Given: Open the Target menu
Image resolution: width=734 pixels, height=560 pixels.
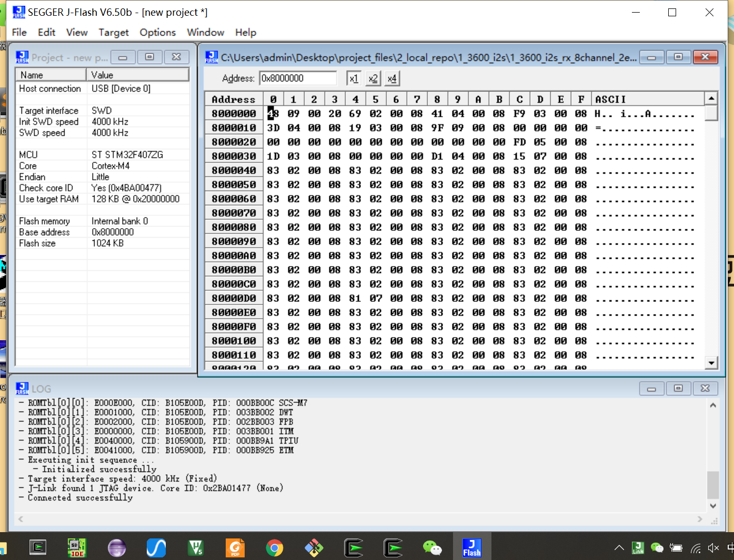Looking at the screenshot, I should click(114, 33).
